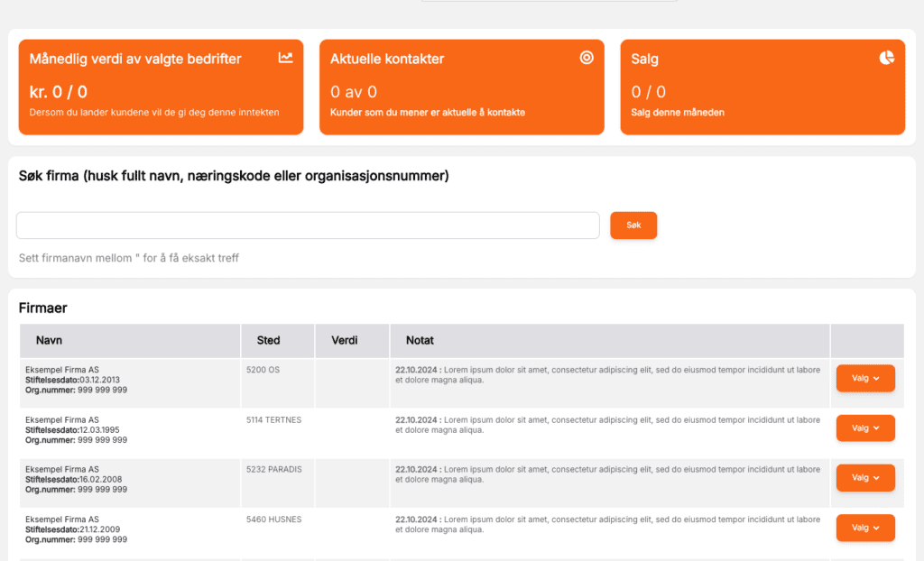Image resolution: width=924 pixels, height=561 pixels.
Task: Select the company founded 12.03.1995
Action: click(x=62, y=420)
